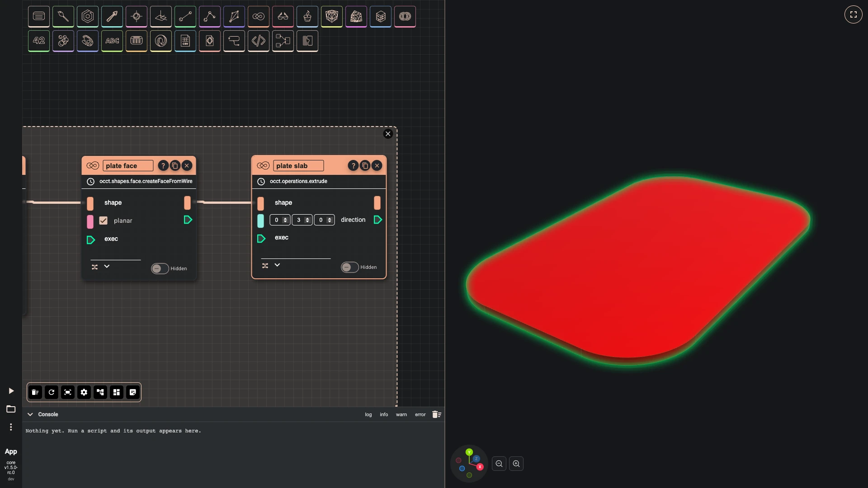Filter console by error
Viewport: 868px width, 488px height.
420,414
